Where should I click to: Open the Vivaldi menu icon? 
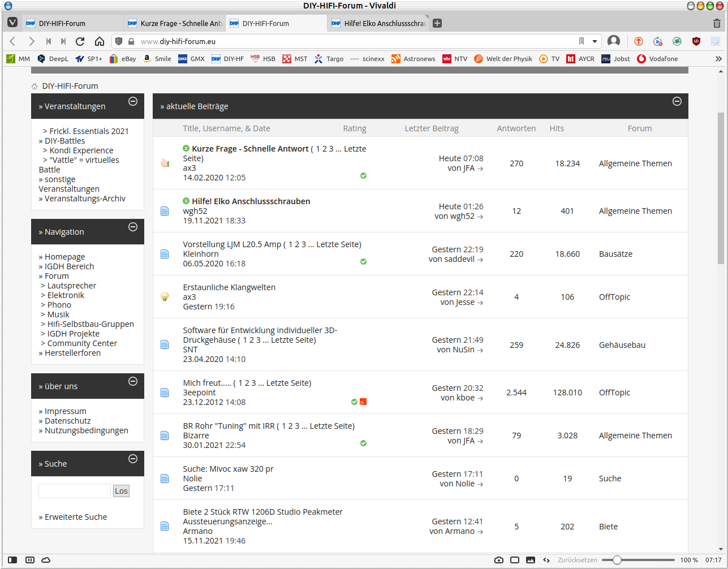12,23
